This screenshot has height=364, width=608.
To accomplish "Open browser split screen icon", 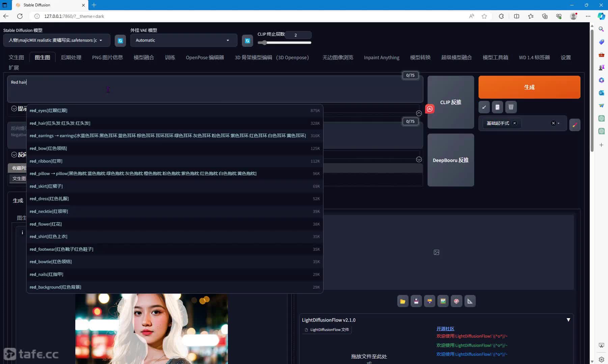I will tap(517, 16).
